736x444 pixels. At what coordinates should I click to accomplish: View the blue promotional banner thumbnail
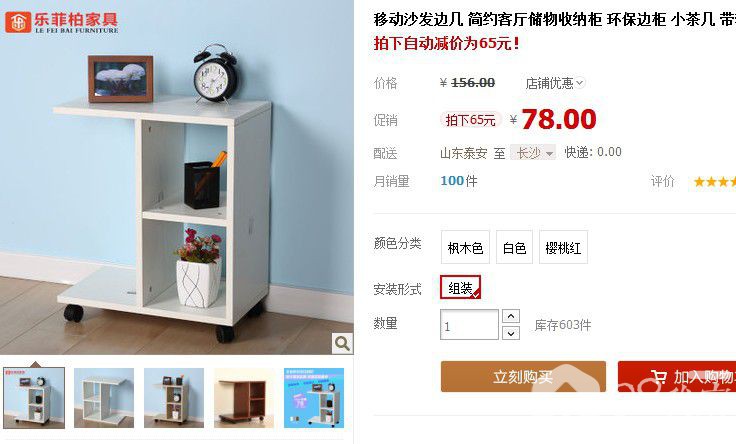(x=314, y=398)
